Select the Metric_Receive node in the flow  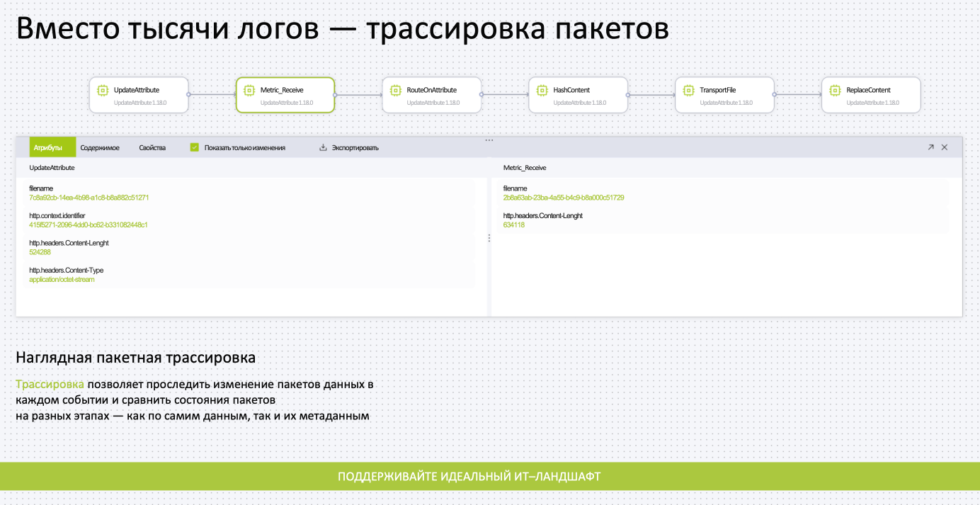(x=285, y=95)
